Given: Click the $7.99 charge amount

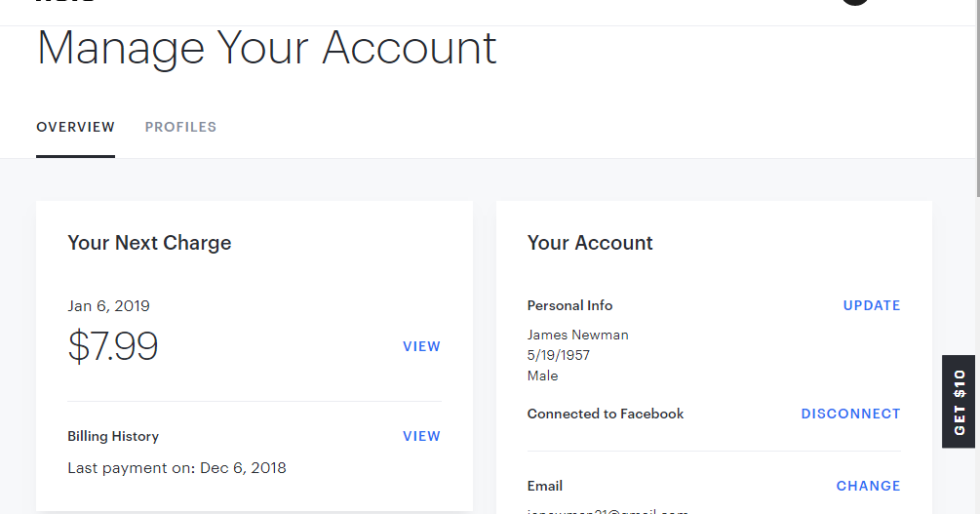Looking at the screenshot, I should (113, 346).
